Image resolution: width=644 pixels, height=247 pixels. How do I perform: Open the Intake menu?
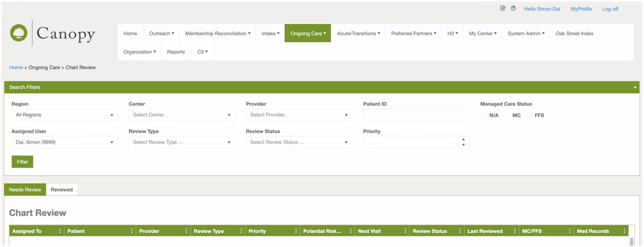point(270,33)
